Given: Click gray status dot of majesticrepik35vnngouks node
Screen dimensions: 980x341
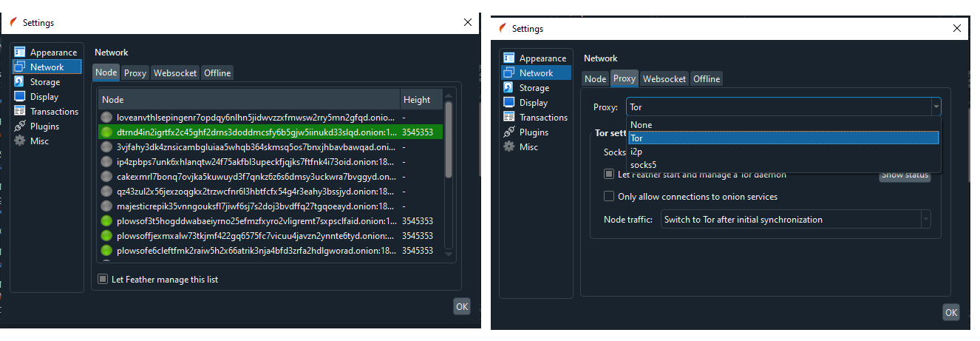Looking at the screenshot, I should click(107, 206).
